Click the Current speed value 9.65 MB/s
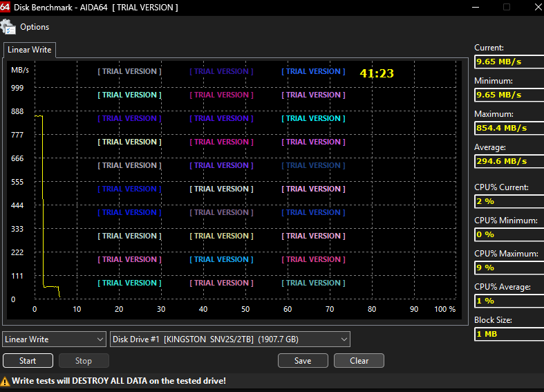 pos(508,62)
